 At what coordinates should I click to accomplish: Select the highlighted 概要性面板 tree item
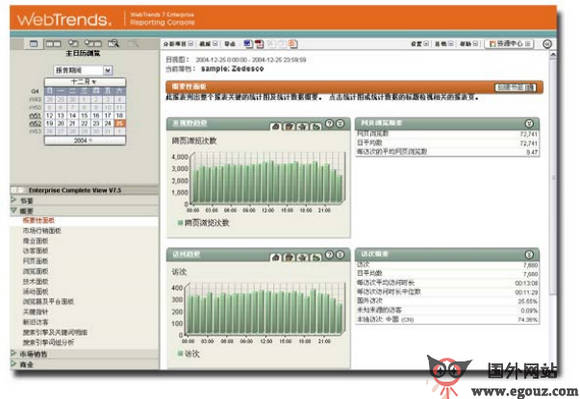pos(39,220)
